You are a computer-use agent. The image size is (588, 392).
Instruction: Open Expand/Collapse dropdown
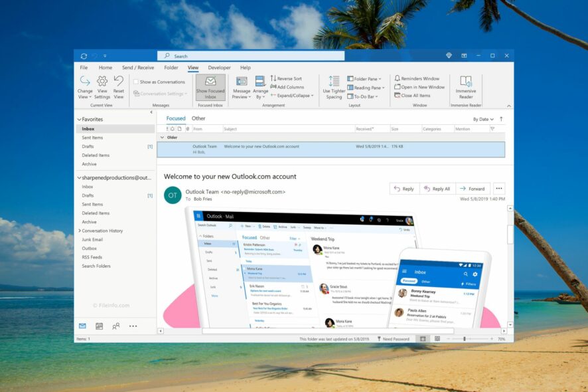tap(292, 96)
